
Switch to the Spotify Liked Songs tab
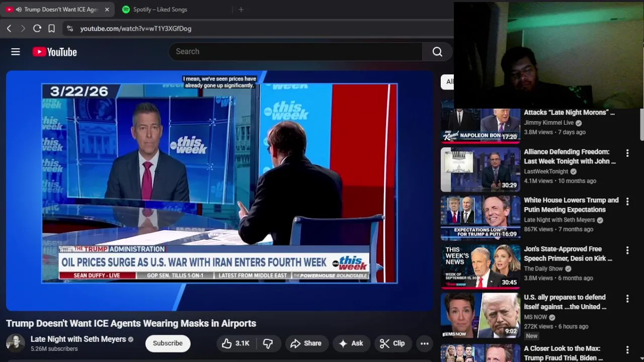pos(160,10)
